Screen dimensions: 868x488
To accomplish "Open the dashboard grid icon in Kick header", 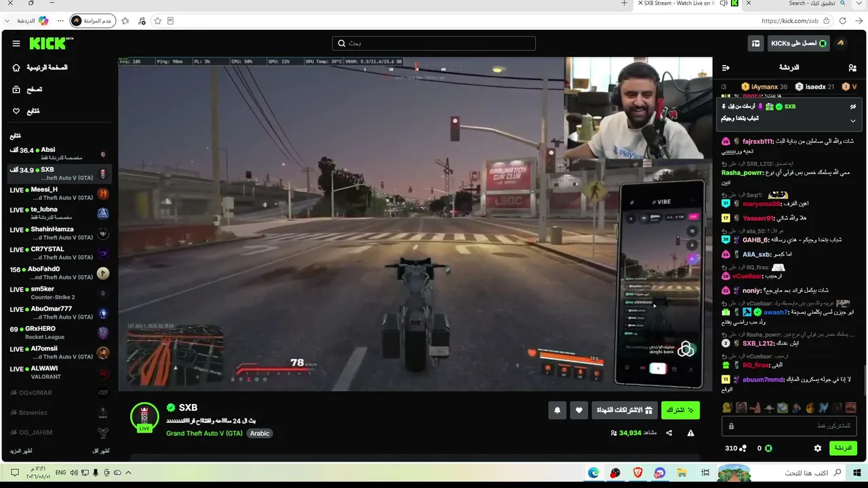I will pos(755,43).
